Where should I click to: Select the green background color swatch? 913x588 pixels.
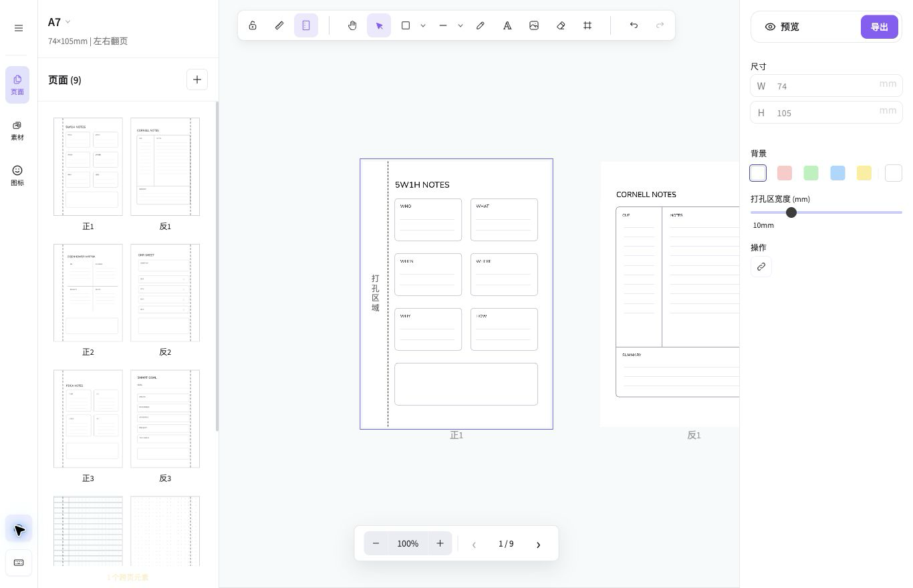pyautogui.click(x=811, y=173)
